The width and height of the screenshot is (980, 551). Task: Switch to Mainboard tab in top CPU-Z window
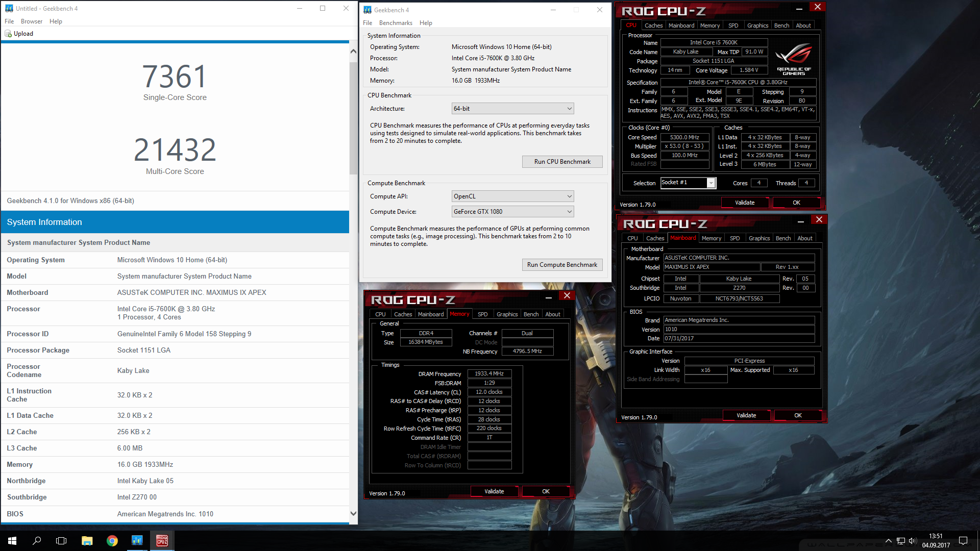coord(681,26)
